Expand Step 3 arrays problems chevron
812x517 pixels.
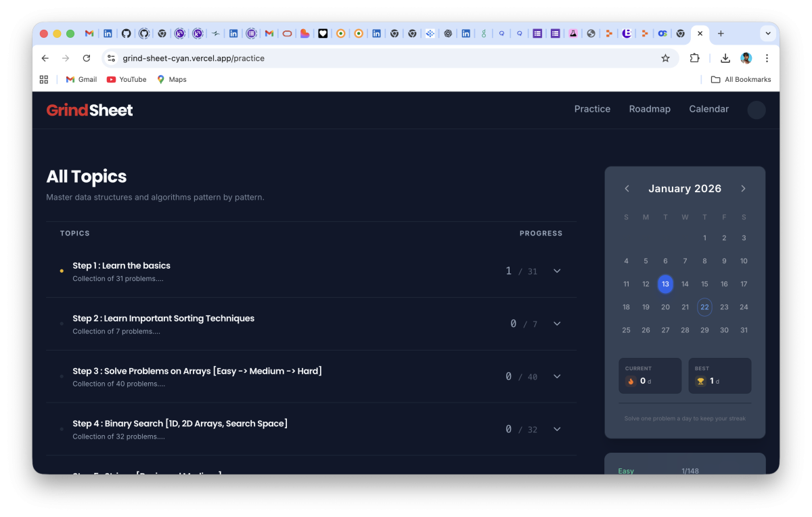pos(557,376)
